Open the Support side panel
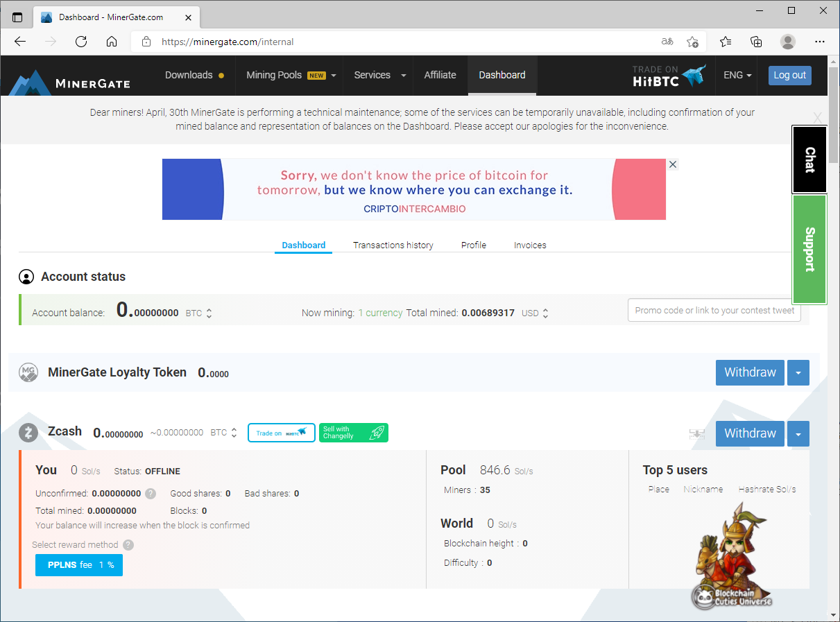This screenshot has height=622, width=840. (809, 250)
